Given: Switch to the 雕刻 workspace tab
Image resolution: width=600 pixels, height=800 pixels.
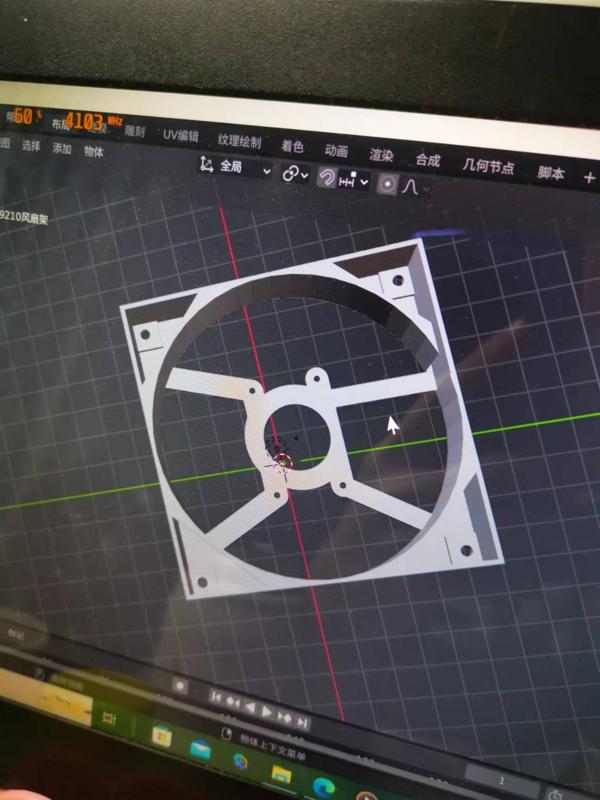Looking at the screenshot, I should [136, 131].
